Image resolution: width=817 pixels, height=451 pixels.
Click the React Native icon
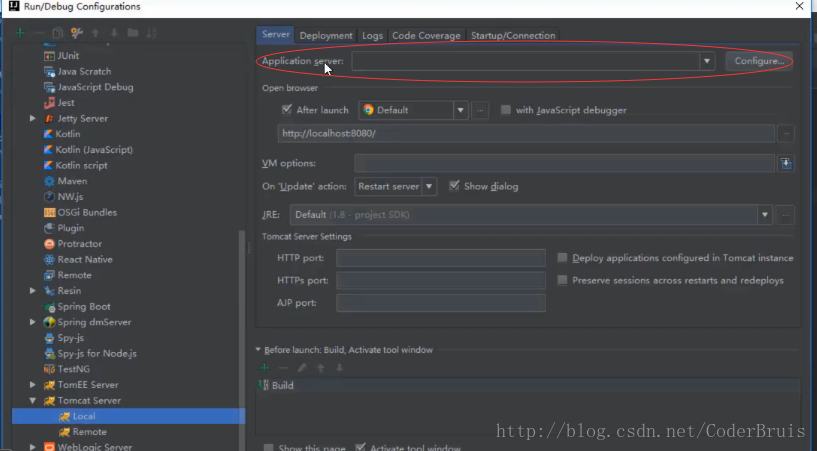click(49, 259)
